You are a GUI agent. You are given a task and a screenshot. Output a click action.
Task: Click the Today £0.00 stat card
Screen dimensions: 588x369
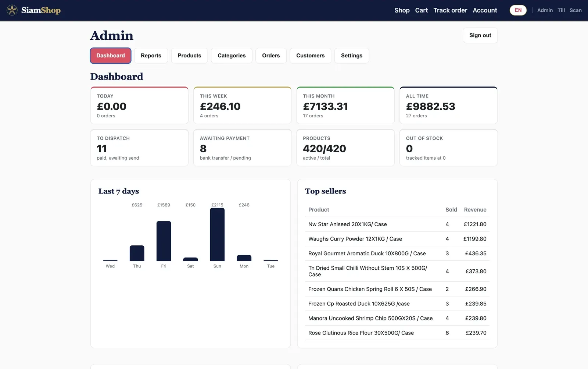[x=139, y=105]
